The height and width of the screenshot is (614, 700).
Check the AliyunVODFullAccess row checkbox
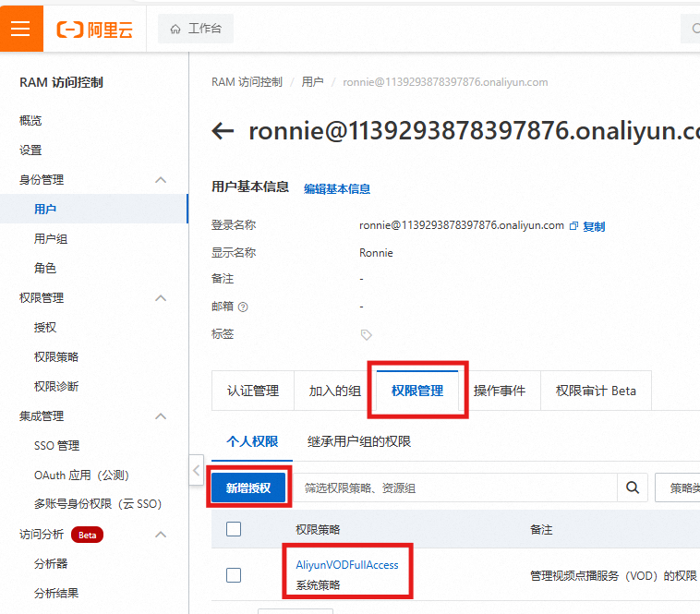coord(234,575)
